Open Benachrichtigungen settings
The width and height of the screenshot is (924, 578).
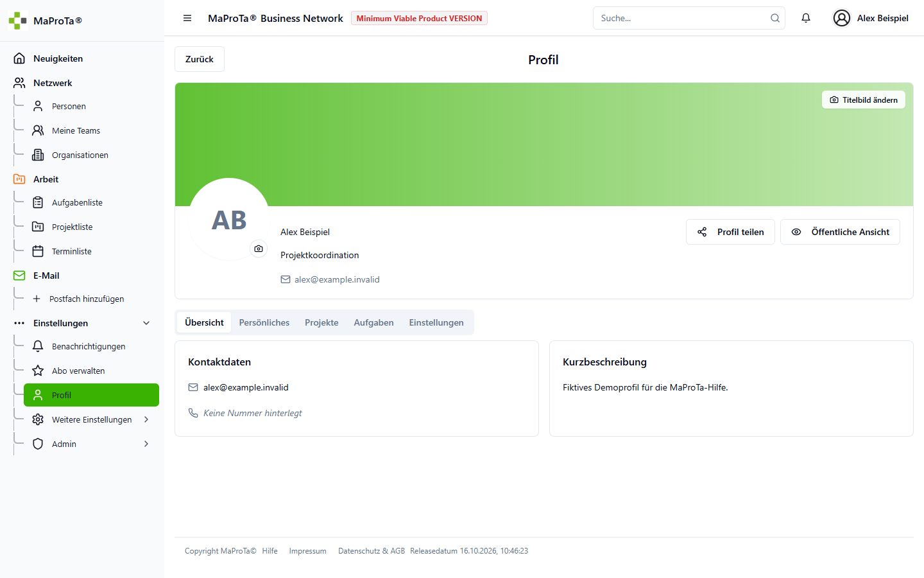point(91,346)
